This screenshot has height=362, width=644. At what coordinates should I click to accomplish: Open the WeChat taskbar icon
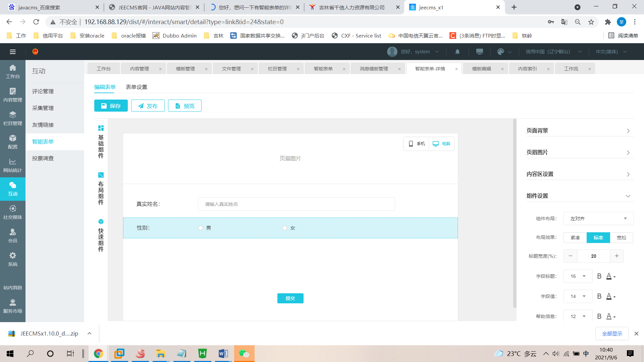[x=244, y=353]
